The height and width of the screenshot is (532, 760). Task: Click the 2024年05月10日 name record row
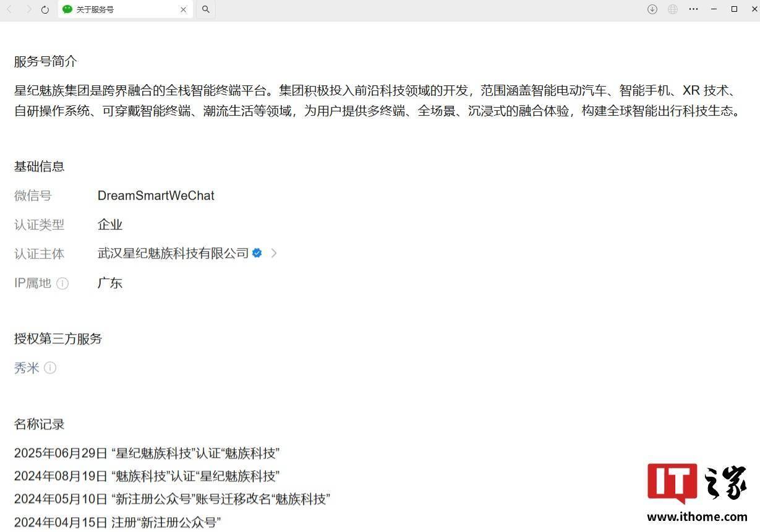[x=172, y=499]
